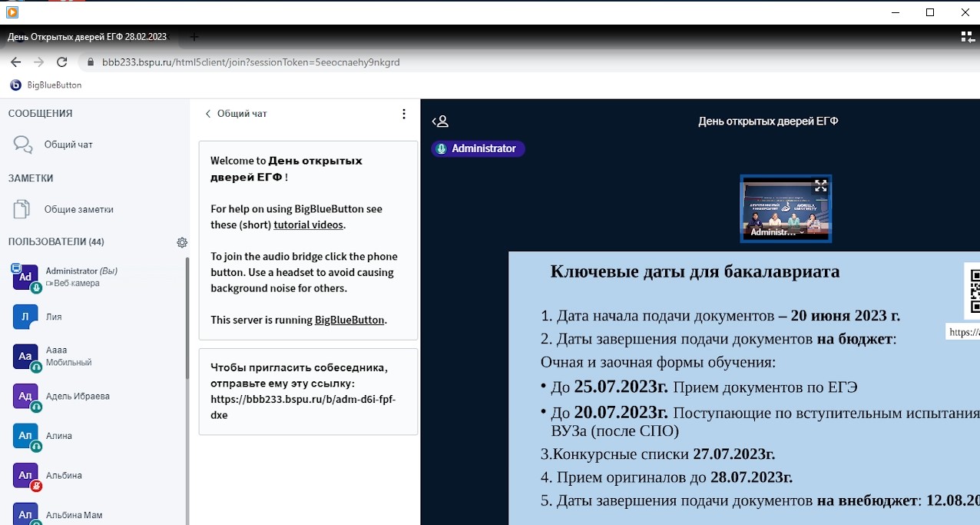The image size is (980, 525).
Task: Click the Administrator talking indicator pill
Action: (478, 148)
